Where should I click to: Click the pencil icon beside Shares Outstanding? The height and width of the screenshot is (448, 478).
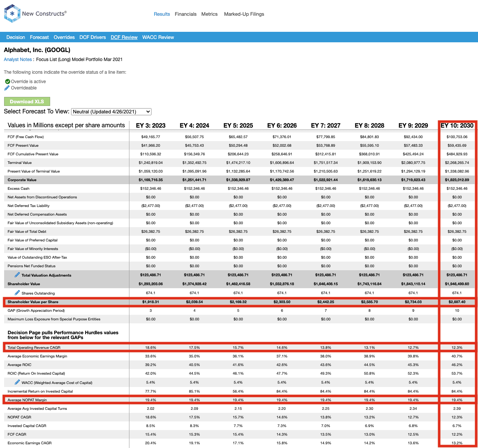click(x=17, y=293)
